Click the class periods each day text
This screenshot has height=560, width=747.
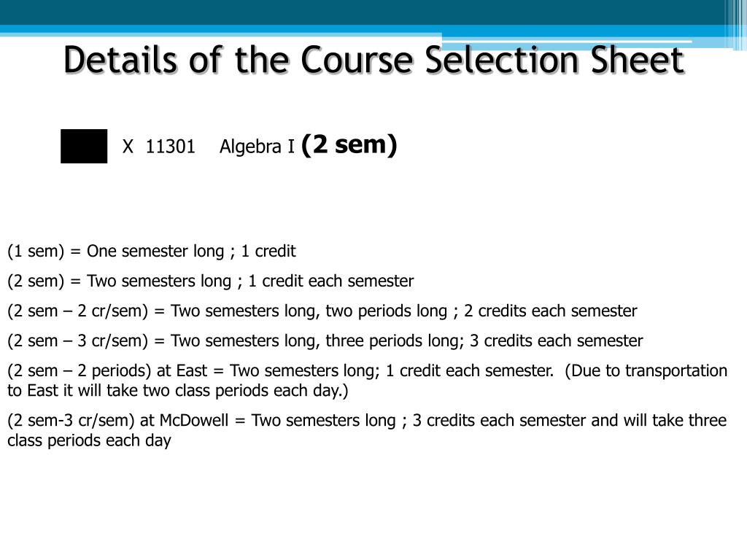(x=89, y=440)
